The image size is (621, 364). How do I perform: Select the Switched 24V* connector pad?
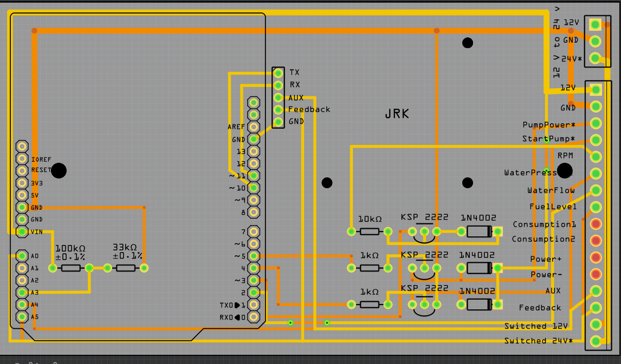coord(596,341)
